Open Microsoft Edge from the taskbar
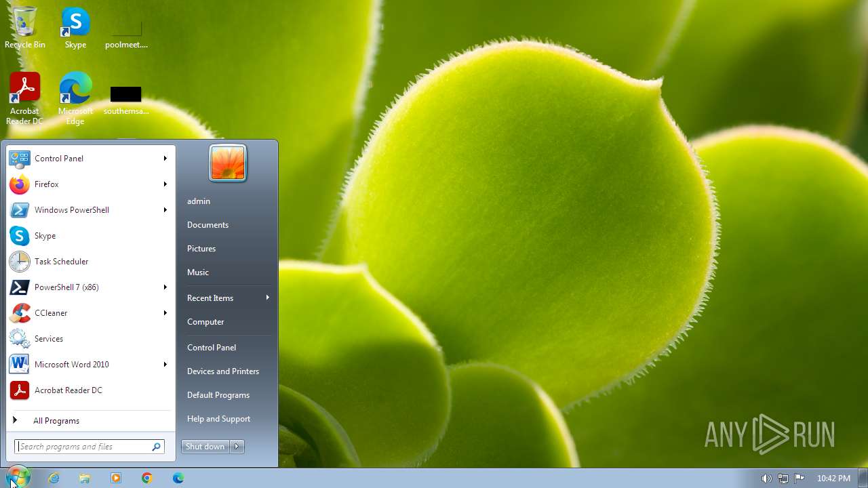Image resolution: width=868 pixels, height=488 pixels. click(x=178, y=478)
